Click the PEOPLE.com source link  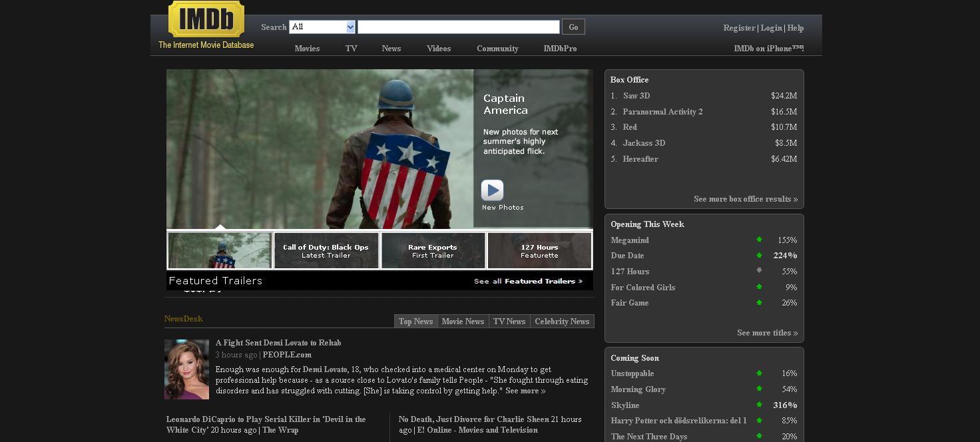click(x=287, y=355)
